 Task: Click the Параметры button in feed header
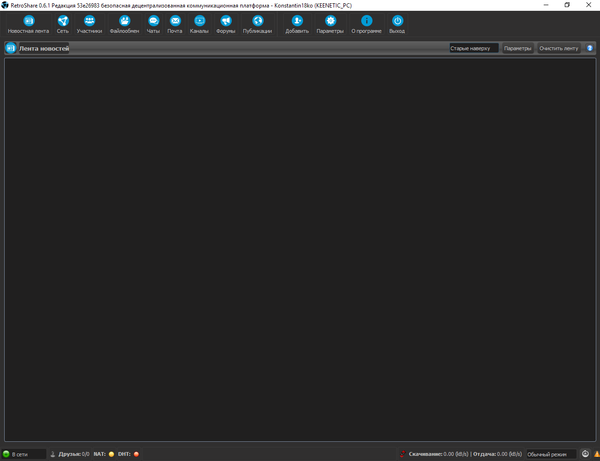pyautogui.click(x=517, y=48)
